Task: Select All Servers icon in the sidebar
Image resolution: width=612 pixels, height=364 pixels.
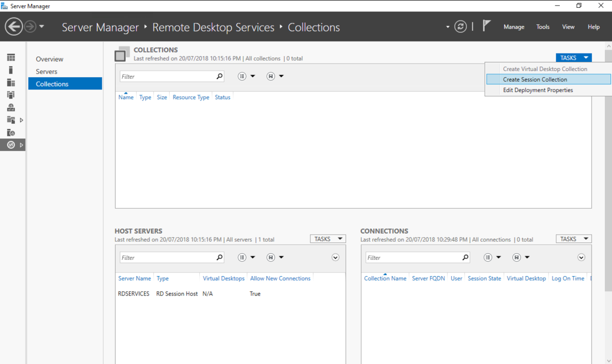Action: pyautogui.click(x=11, y=82)
